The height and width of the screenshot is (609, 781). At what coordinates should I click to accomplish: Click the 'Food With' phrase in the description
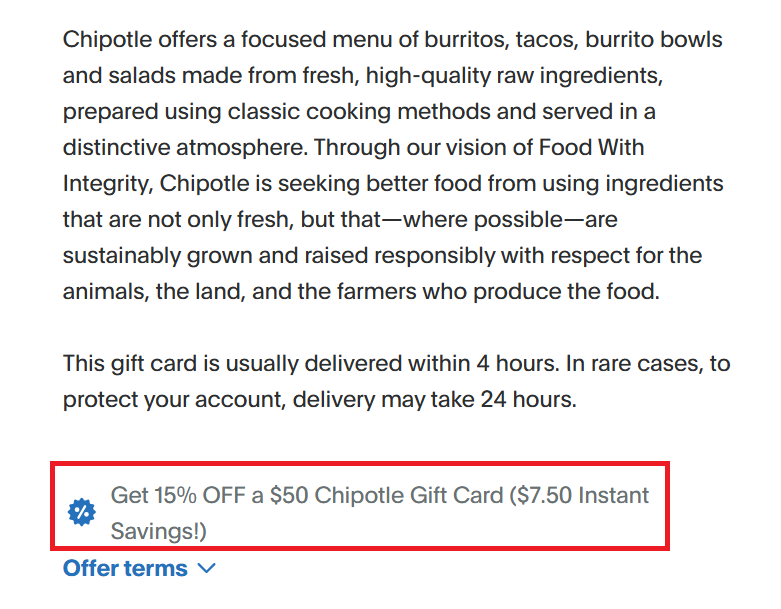point(592,148)
